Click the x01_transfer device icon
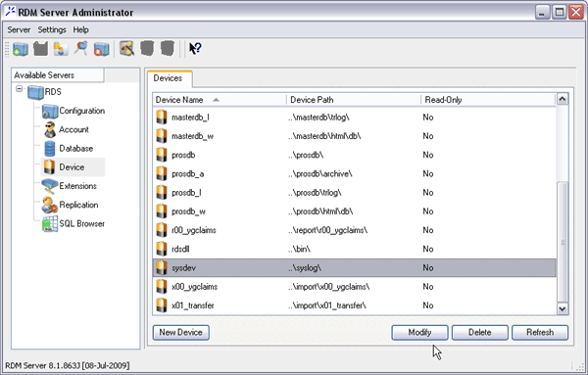Viewport: 588px width, 375px height. tap(162, 305)
